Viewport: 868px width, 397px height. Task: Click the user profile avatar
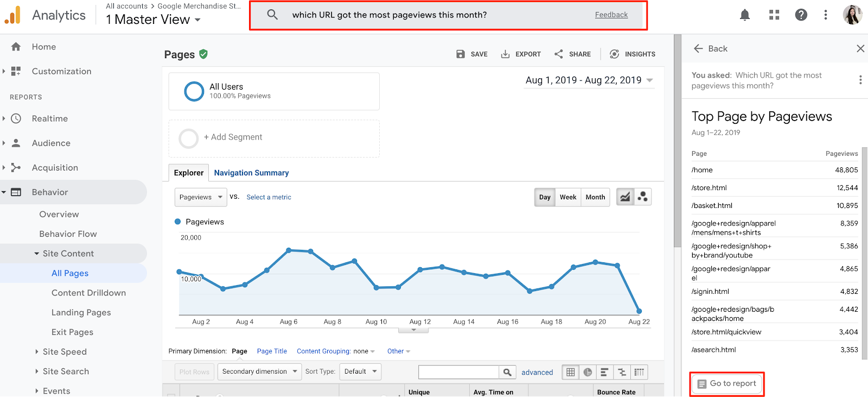pos(852,15)
